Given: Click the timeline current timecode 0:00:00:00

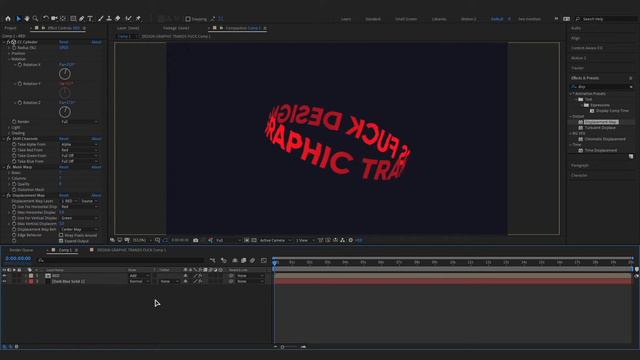Looking at the screenshot, I should tap(18, 259).
